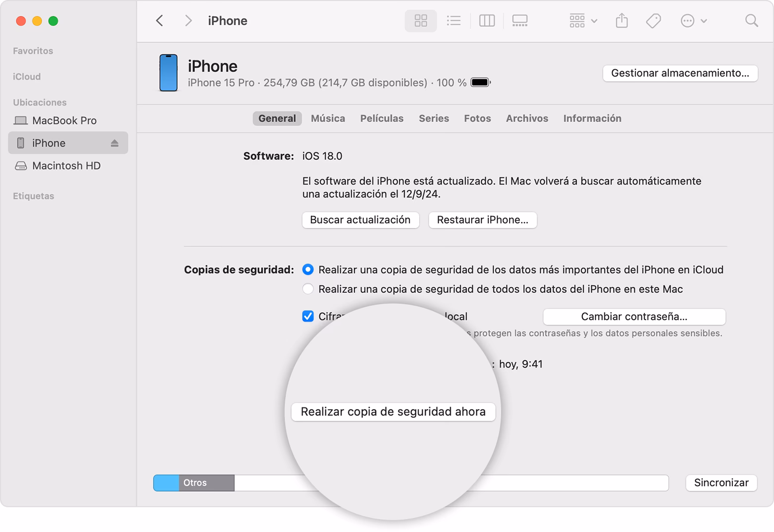Go back with the left chevron
This screenshot has height=532, width=774.
pos(159,21)
